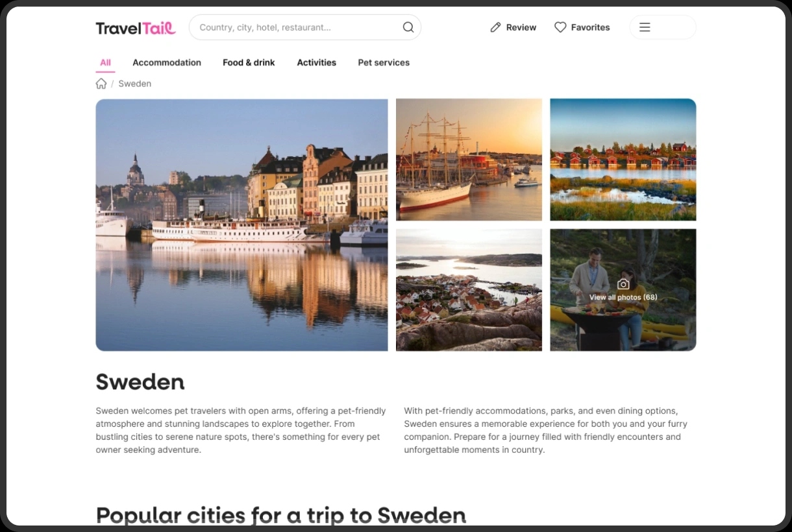Click the View all photos (68) link
The height and width of the screenshot is (532, 792).
[x=623, y=298]
